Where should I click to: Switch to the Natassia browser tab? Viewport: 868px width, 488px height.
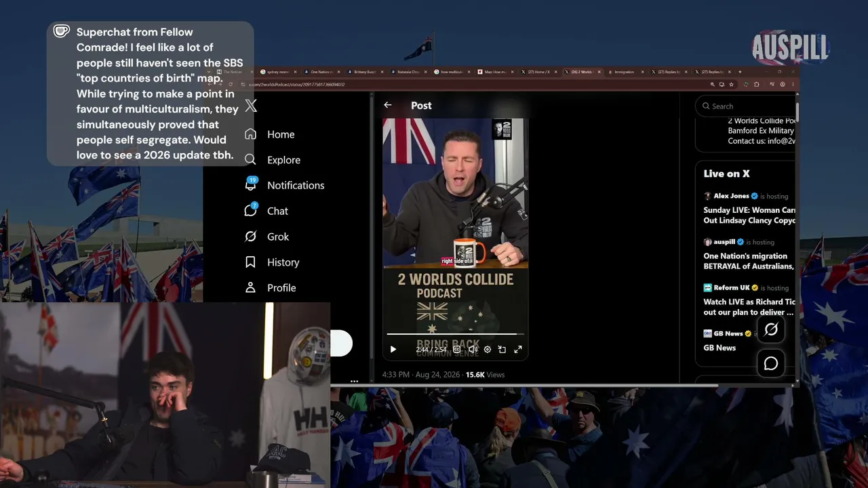(x=409, y=72)
